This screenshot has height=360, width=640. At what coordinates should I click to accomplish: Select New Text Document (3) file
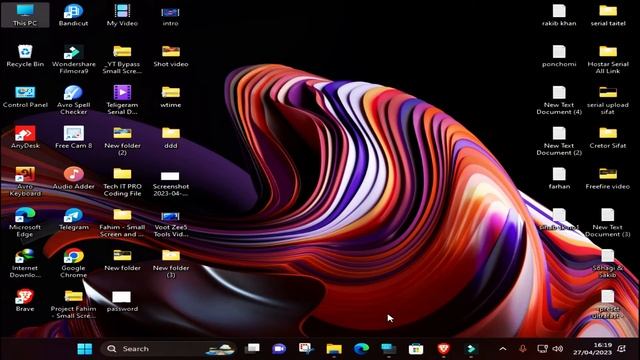(x=608, y=222)
